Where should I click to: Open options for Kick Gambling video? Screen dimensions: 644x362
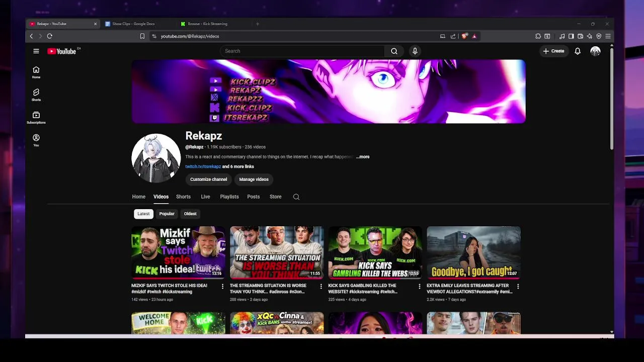(x=420, y=286)
